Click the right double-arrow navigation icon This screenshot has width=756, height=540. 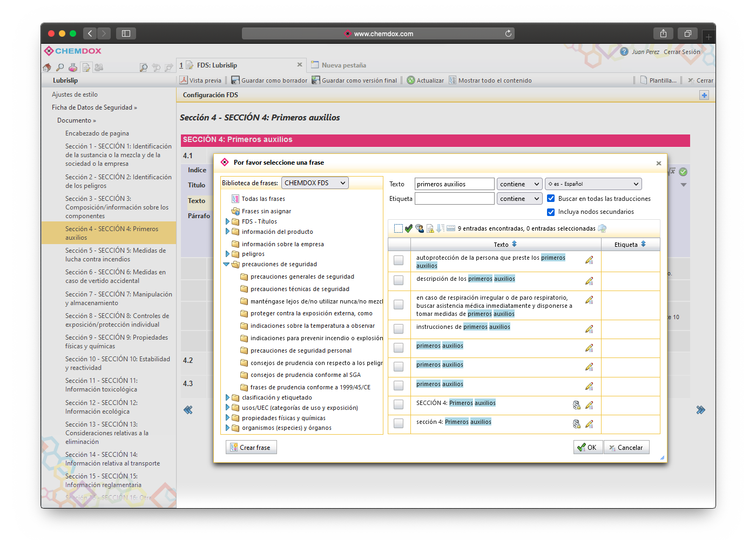pyautogui.click(x=700, y=410)
